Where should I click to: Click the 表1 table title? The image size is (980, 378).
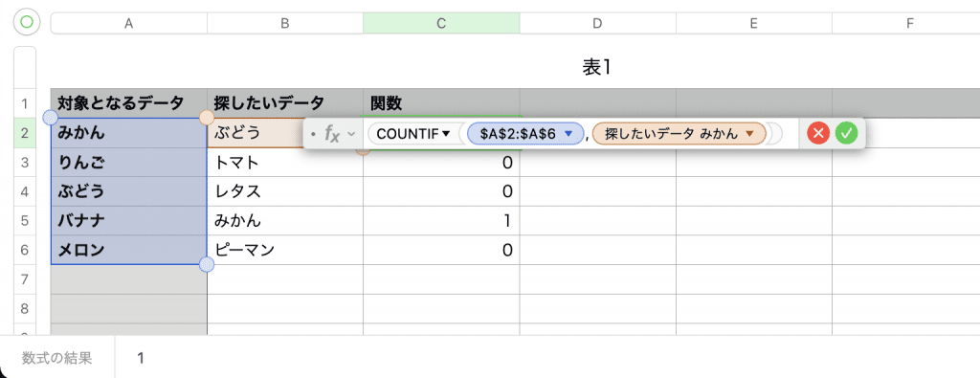click(597, 68)
